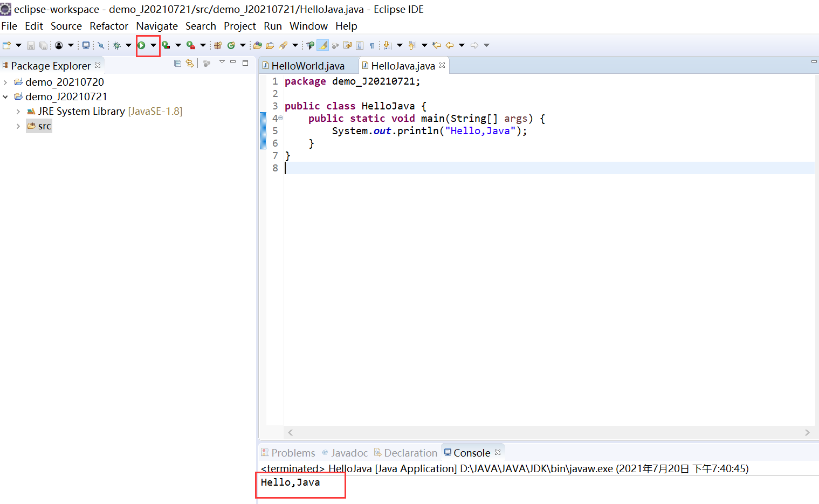Click the New Java Package icon
This screenshot has height=504, width=819.
[218, 45]
